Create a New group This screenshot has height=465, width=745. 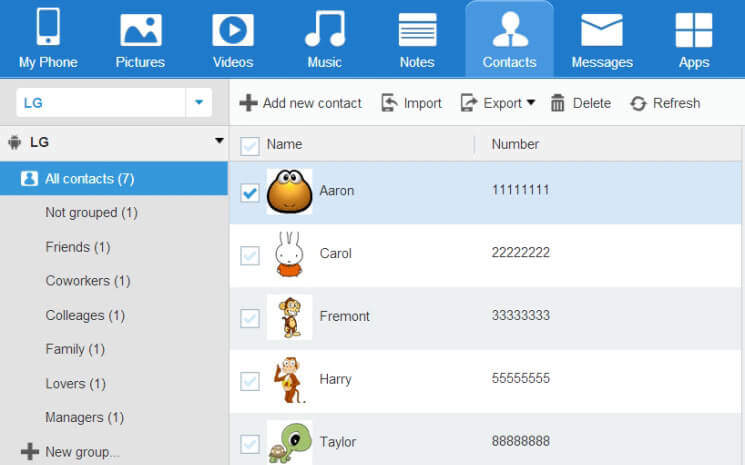click(x=81, y=452)
